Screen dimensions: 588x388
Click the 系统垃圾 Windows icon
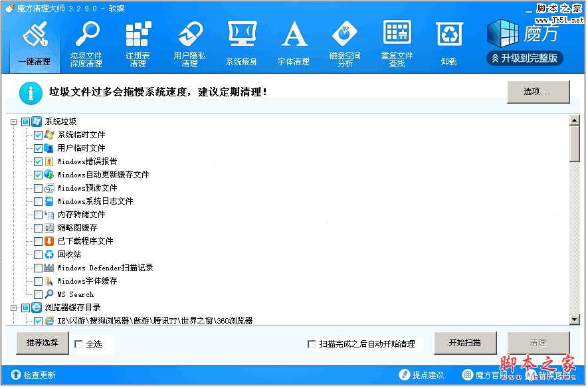pyautogui.click(x=37, y=122)
